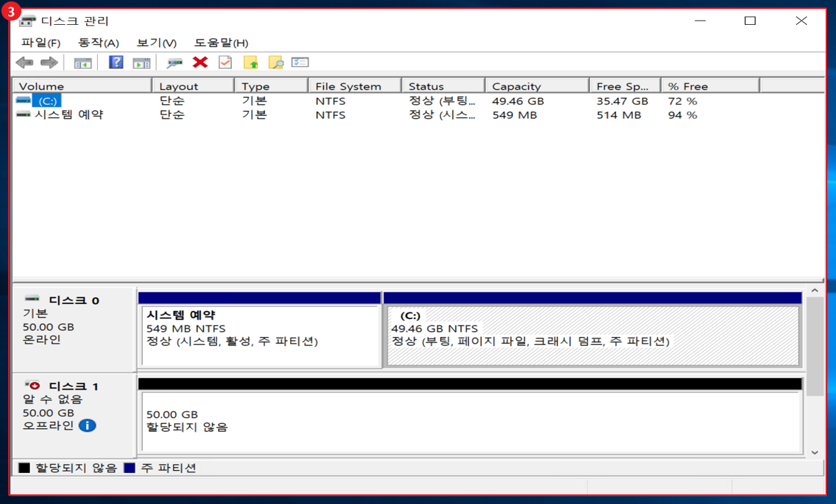The height and width of the screenshot is (504, 836).
Task: Click the disk pane scrollbar down arrow
Action: pos(815,452)
